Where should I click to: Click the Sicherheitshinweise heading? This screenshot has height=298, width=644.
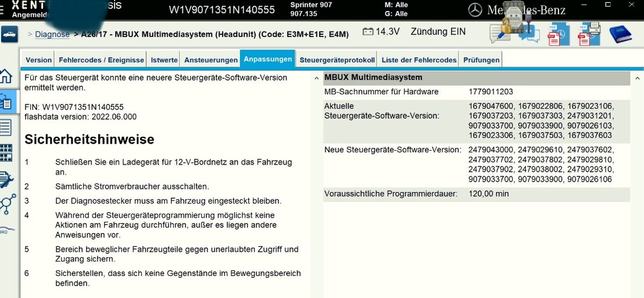click(x=90, y=139)
